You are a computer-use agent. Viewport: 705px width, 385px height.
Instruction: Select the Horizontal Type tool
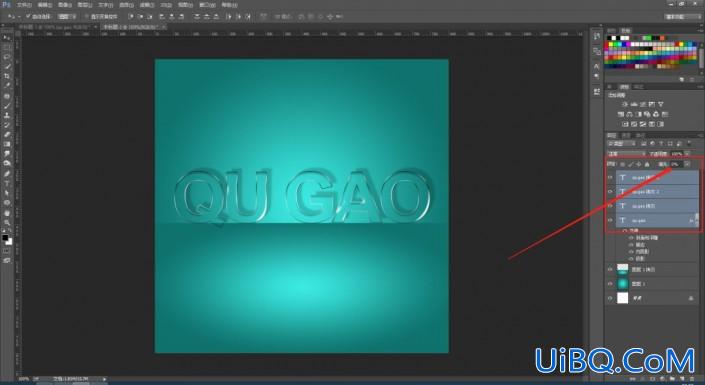click(x=6, y=183)
